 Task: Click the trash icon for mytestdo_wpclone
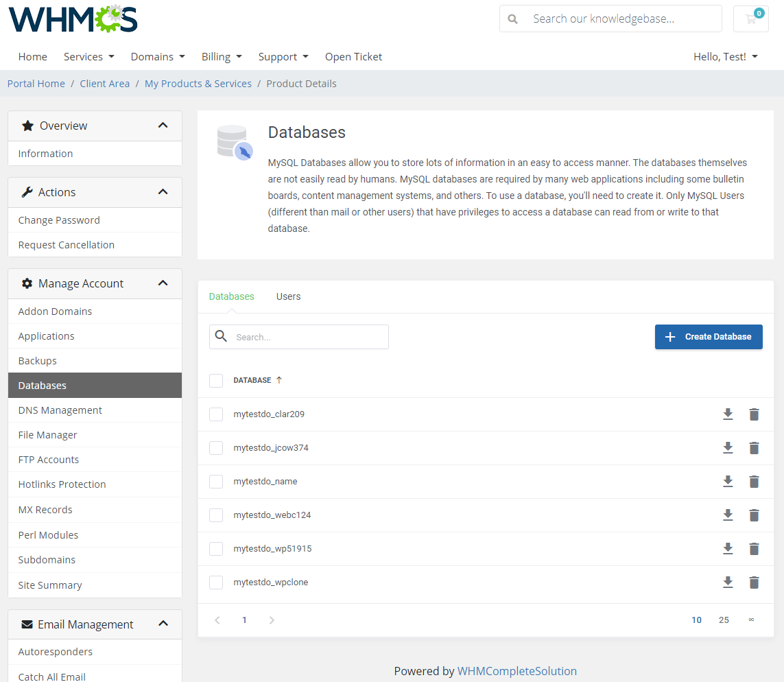coord(754,582)
